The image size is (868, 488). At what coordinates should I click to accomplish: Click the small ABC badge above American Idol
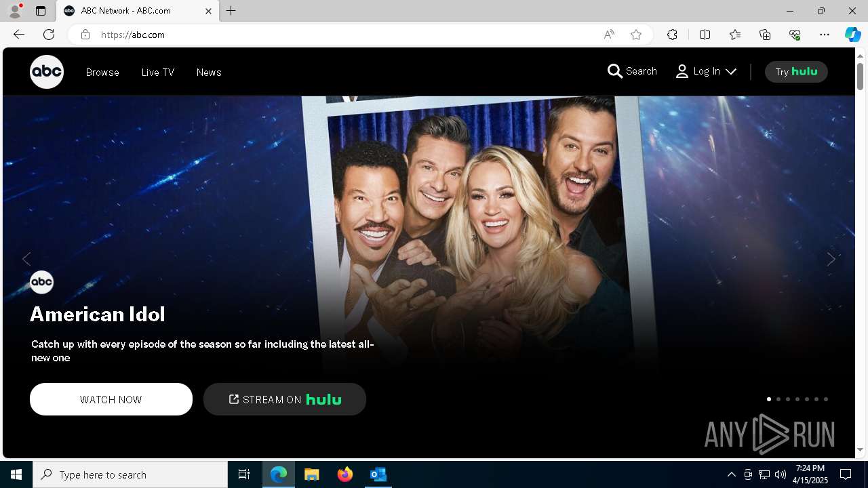(41, 282)
